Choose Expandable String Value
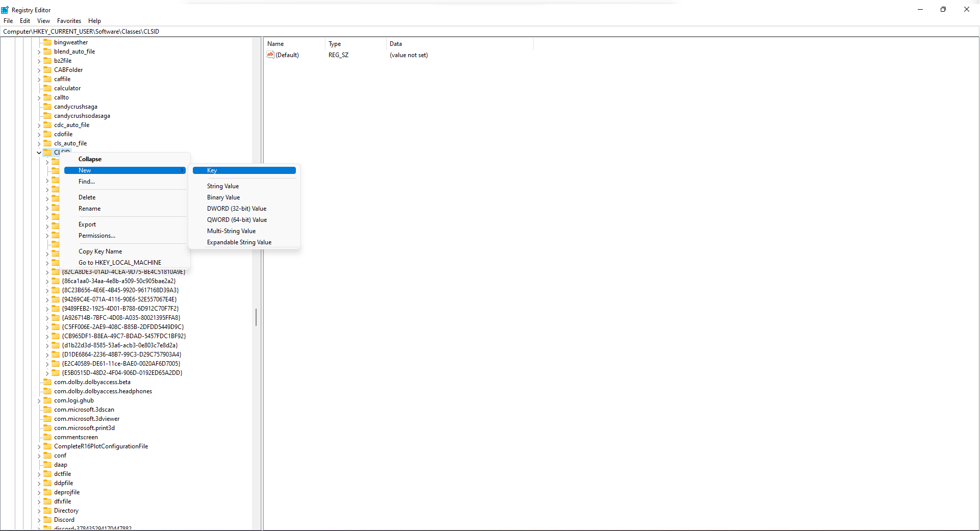 (x=244, y=242)
